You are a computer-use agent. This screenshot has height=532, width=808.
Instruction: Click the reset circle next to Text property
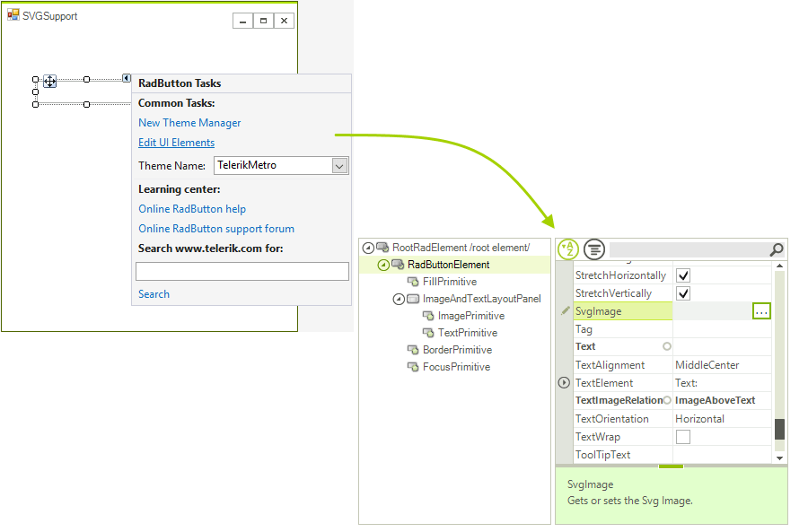(x=667, y=346)
